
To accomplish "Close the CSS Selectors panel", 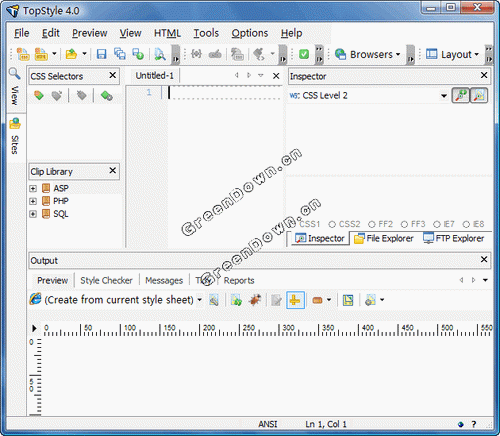I will (113, 75).
